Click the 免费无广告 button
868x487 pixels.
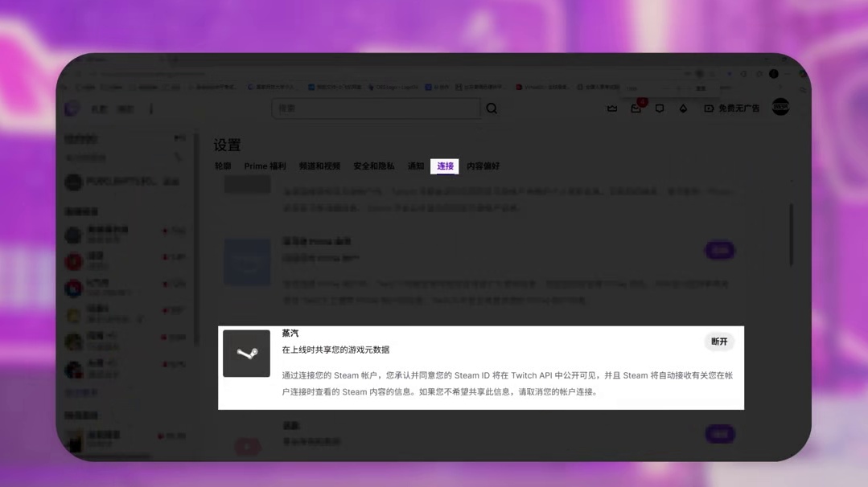click(732, 108)
